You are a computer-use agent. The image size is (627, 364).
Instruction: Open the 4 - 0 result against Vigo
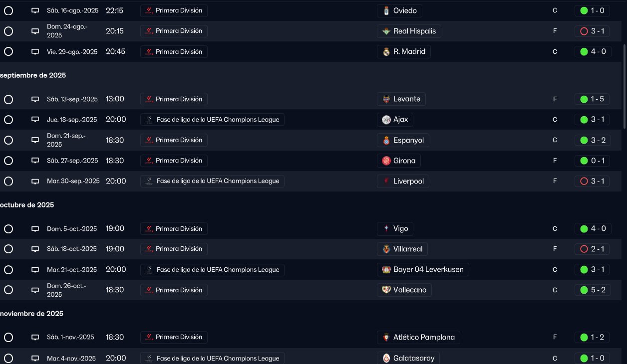click(593, 229)
